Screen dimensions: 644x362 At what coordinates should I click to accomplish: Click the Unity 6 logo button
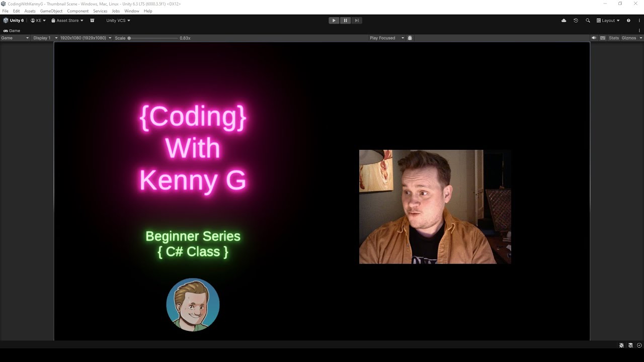click(x=14, y=21)
